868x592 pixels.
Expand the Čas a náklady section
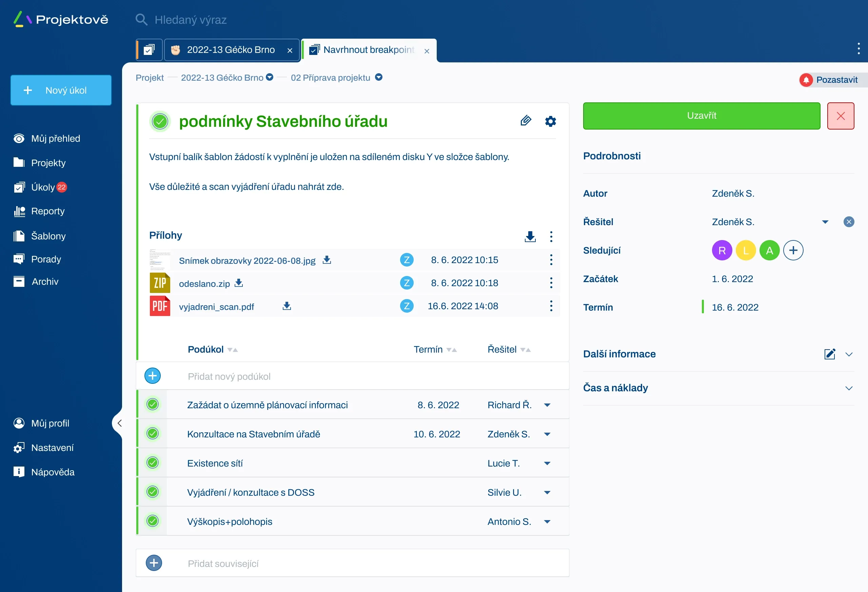tap(849, 388)
